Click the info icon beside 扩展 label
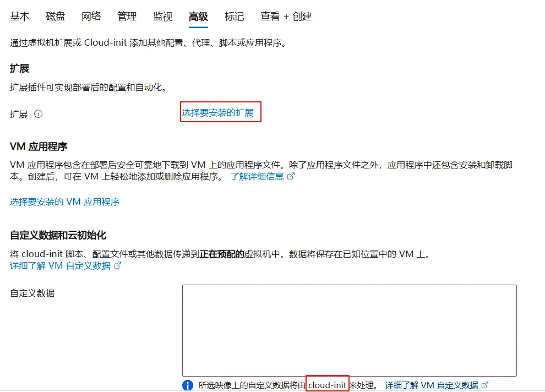 pyautogui.click(x=38, y=114)
